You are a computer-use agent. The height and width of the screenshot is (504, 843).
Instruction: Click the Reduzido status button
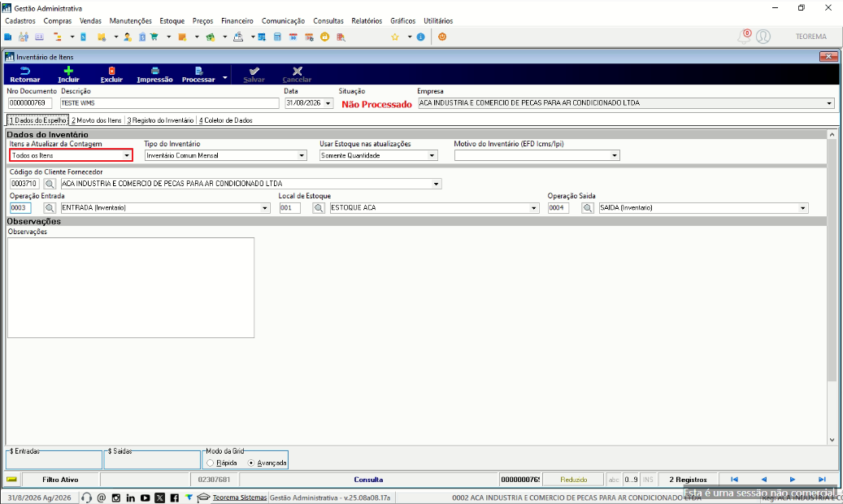click(574, 480)
